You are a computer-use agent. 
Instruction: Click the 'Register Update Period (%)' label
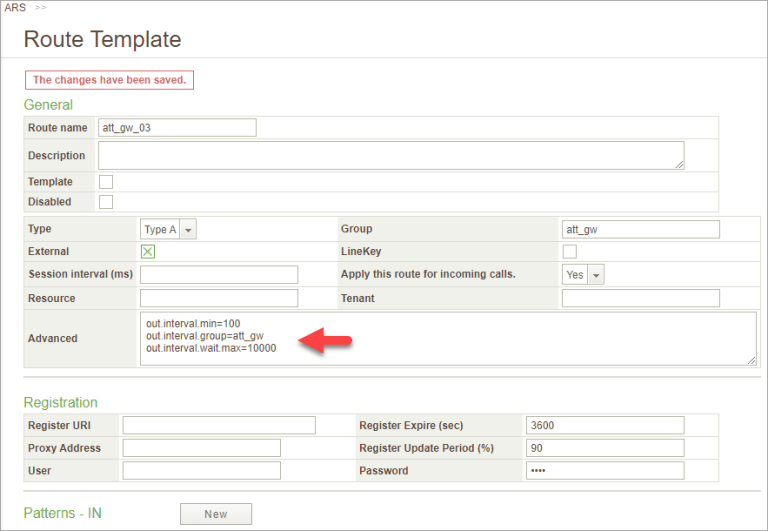click(x=427, y=448)
